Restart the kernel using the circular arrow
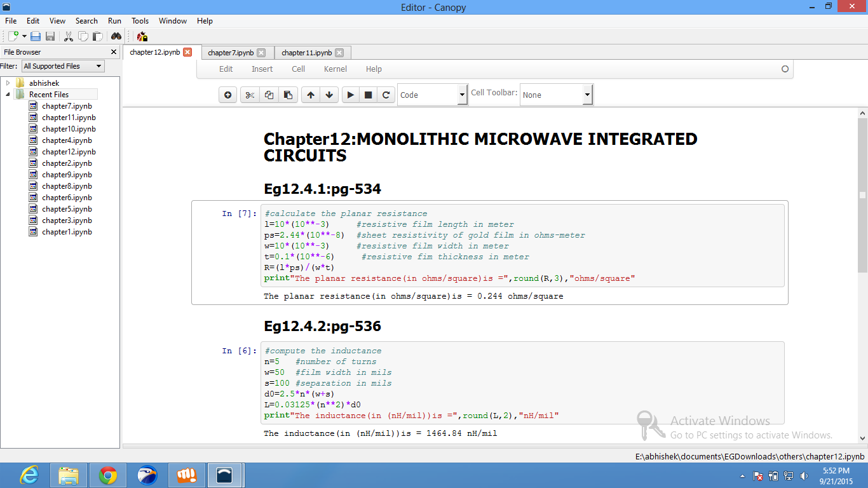 point(386,95)
